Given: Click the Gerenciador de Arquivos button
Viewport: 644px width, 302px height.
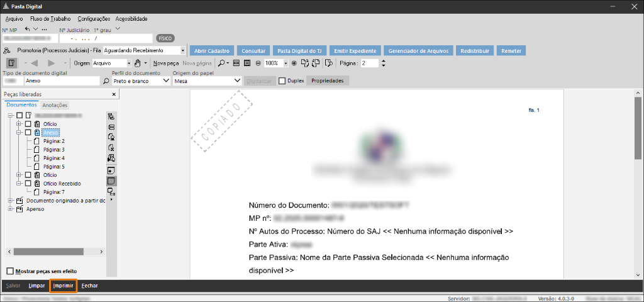Looking at the screenshot, I should (x=418, y=51).
